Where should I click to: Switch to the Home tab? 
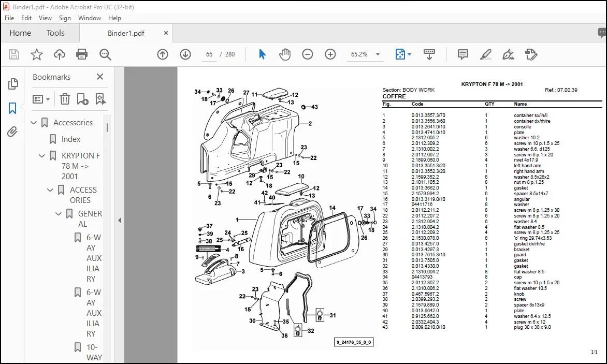[20, 33]
